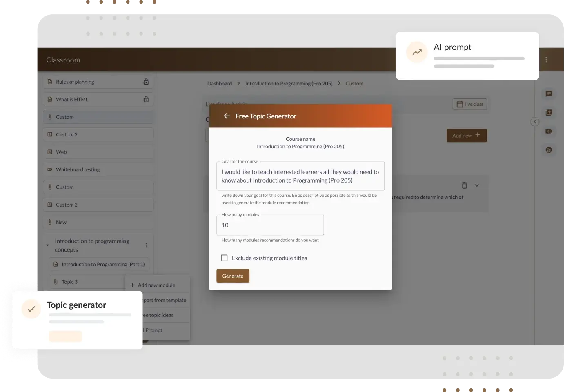Screen dimensions: 576x392
Task: Click the icon of Custom 2 just above New
Action: click(50, 205)
